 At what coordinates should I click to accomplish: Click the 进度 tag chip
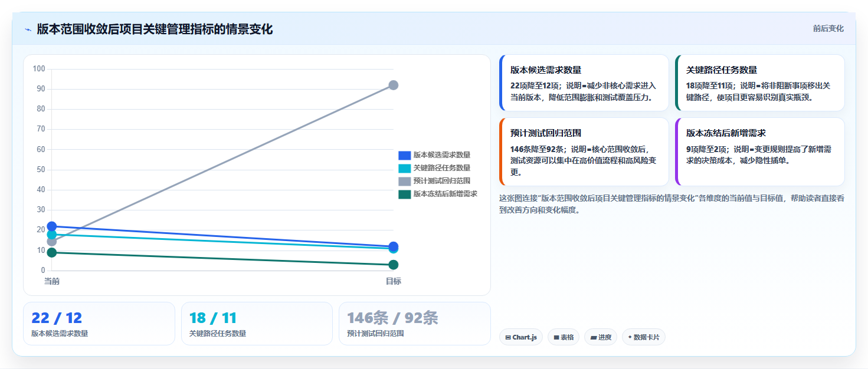click(x=601, y=337)
